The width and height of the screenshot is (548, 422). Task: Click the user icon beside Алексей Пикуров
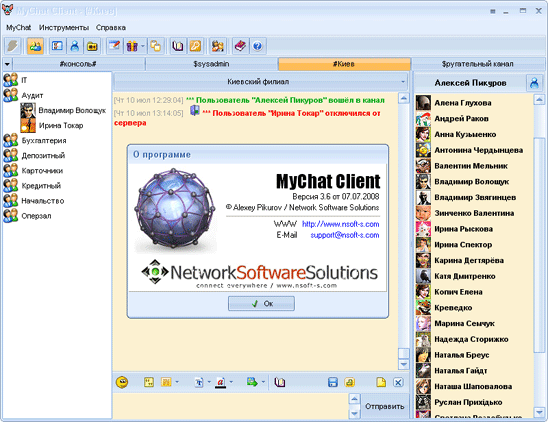tap(534, 83)
